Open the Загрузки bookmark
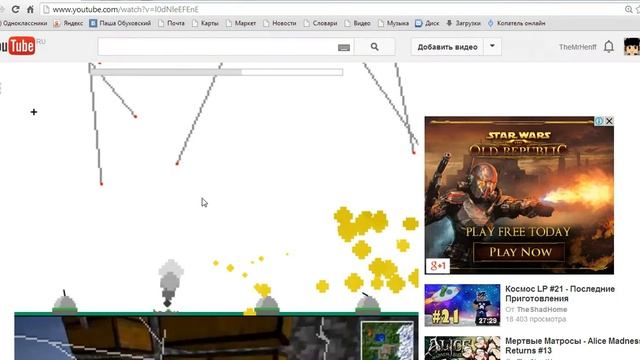640x360 pixels. 463,23
